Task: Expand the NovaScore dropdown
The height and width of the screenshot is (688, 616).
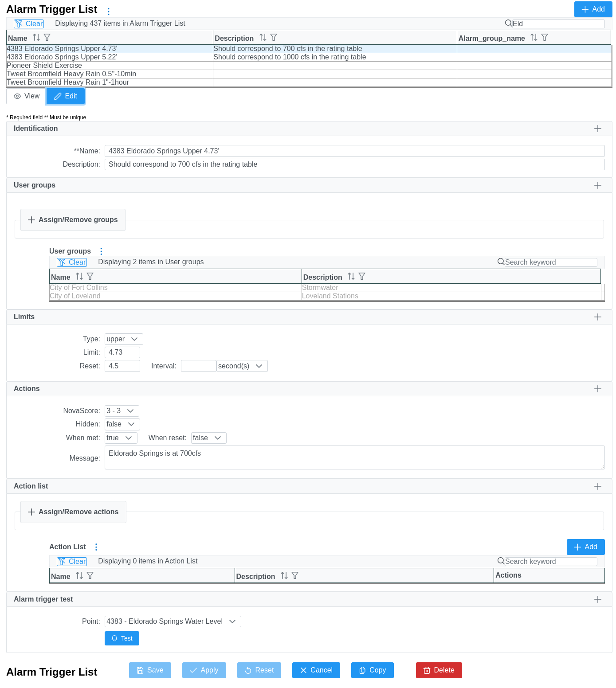Action: pyautogui.click(x=122, y=411)
